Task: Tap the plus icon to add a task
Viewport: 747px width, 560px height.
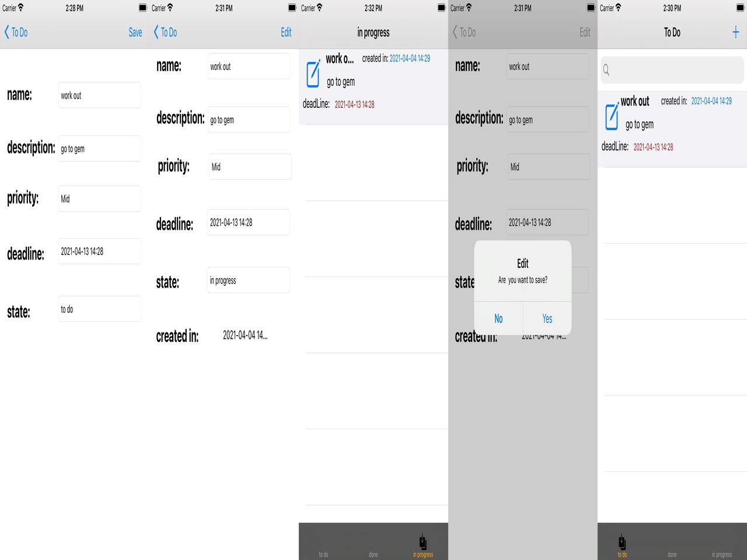Action: [735, 33]
